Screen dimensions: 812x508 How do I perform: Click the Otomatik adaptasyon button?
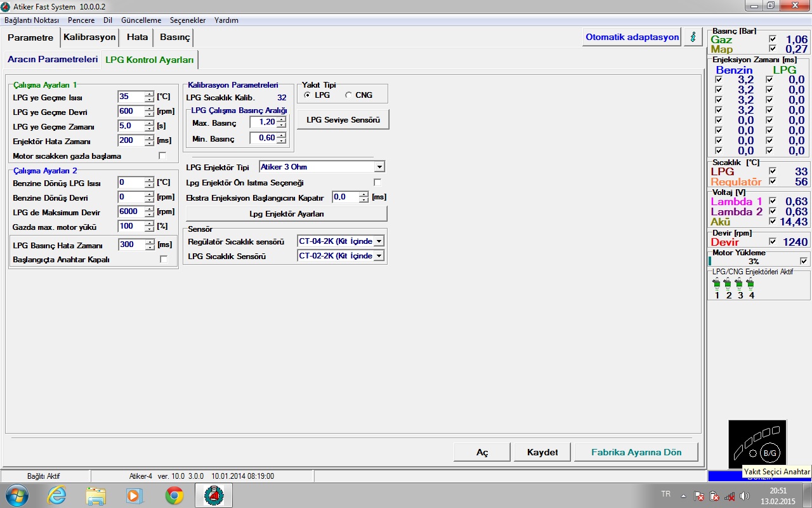(x=632, y=37)
